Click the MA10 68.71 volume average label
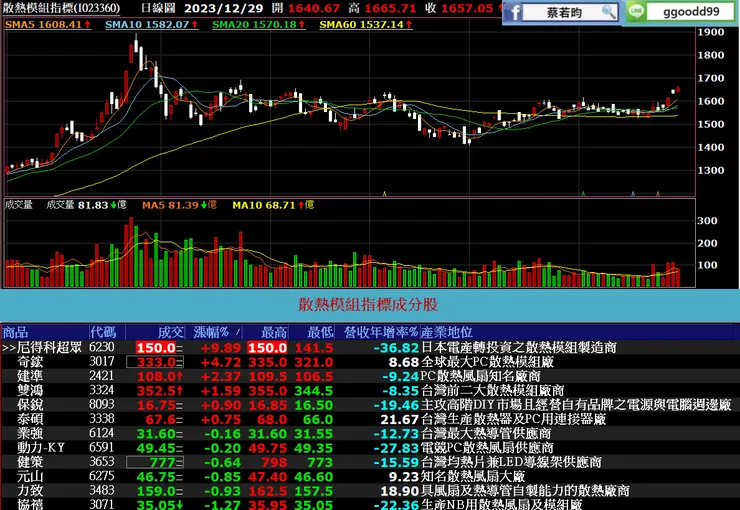740x510 pixels. pos(273,205)
